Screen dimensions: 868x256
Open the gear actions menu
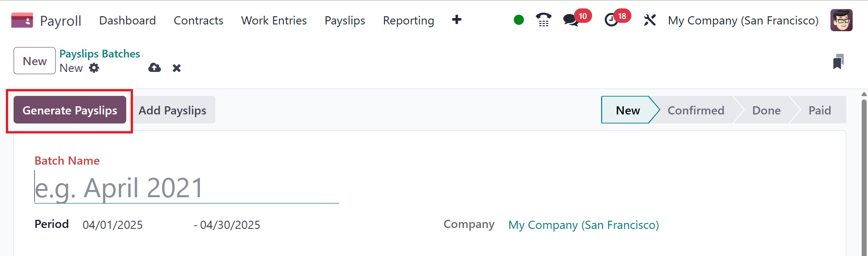pyautogui.click(x=94, y=68)
